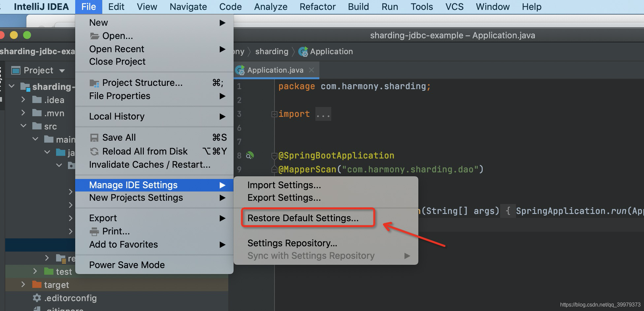
Task: Click the sharding project module folder icon
Action: coord(25,87)
